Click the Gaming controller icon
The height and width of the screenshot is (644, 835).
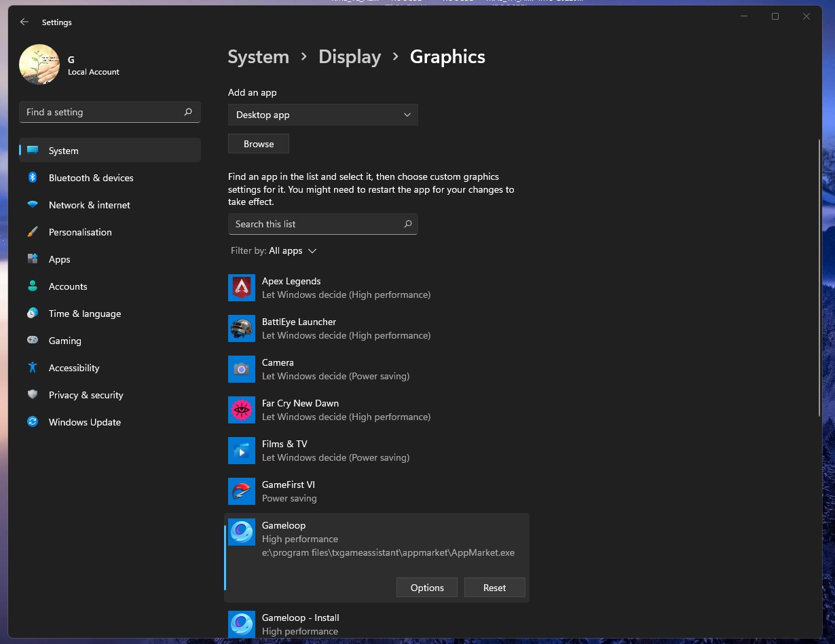[x=33, y=340]
